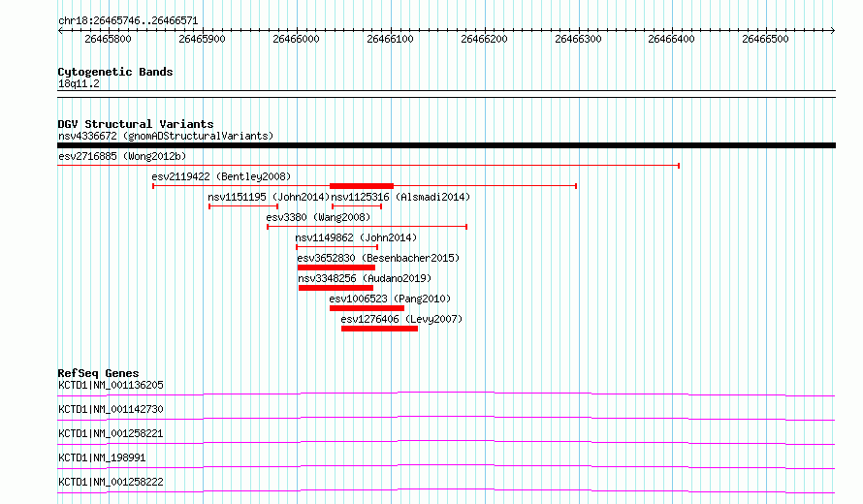Click ruler position 26465900

coord(202,39)
